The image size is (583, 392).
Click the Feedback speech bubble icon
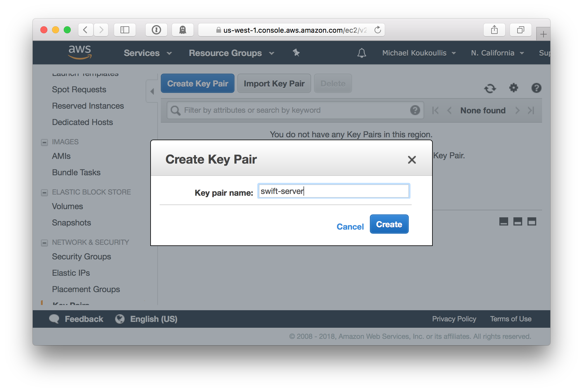(x=54, y=319)
